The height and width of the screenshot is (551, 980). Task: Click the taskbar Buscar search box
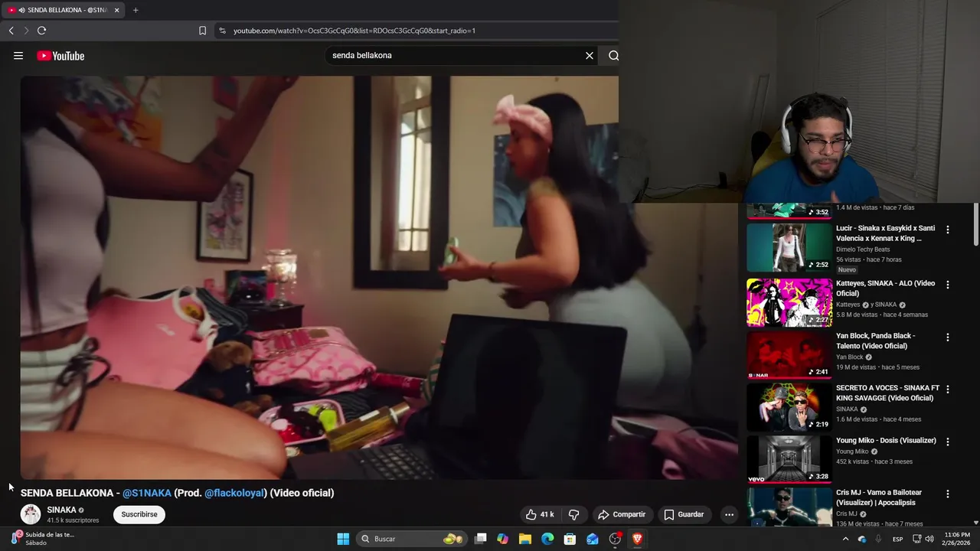click(411, 539)
